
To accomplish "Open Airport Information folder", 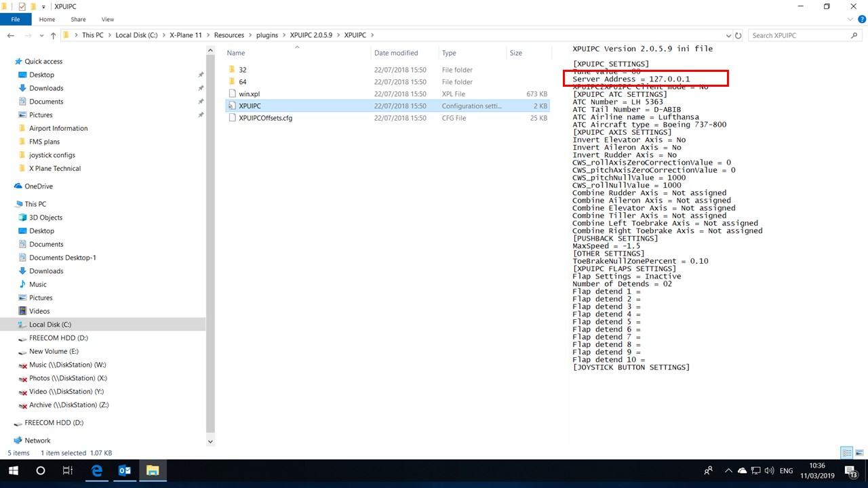I will tap(58, 128).
